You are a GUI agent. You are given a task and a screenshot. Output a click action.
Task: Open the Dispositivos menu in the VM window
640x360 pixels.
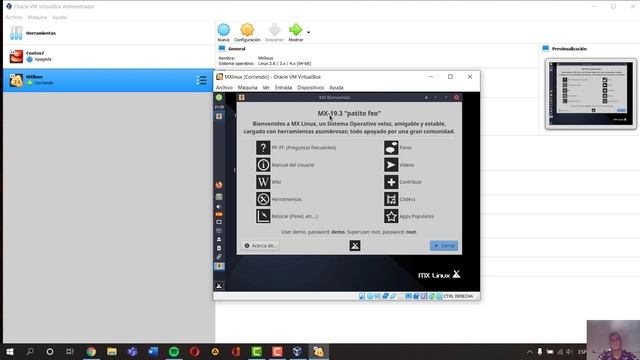pos(311,87)
